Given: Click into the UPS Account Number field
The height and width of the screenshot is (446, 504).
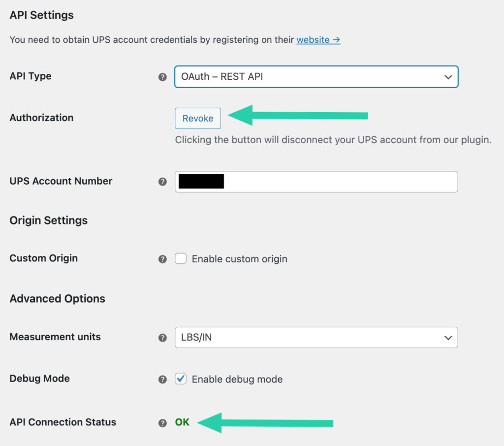Looking at the screenshot, I should (x=316, y=182).
